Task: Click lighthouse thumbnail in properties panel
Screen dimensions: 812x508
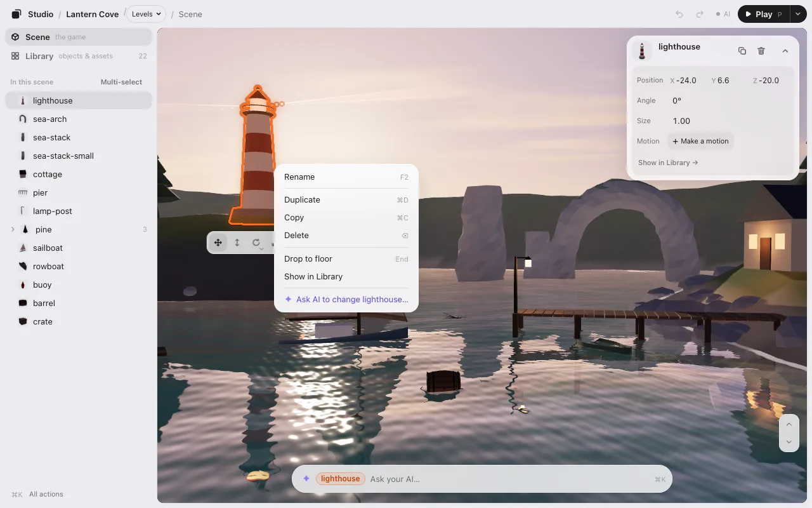Action: tap(643, 51)
